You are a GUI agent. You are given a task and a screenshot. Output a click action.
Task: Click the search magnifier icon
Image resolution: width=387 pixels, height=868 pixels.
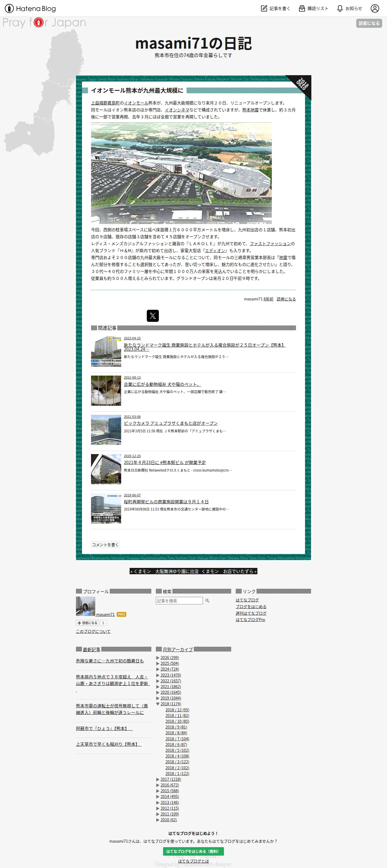[207, 601]
